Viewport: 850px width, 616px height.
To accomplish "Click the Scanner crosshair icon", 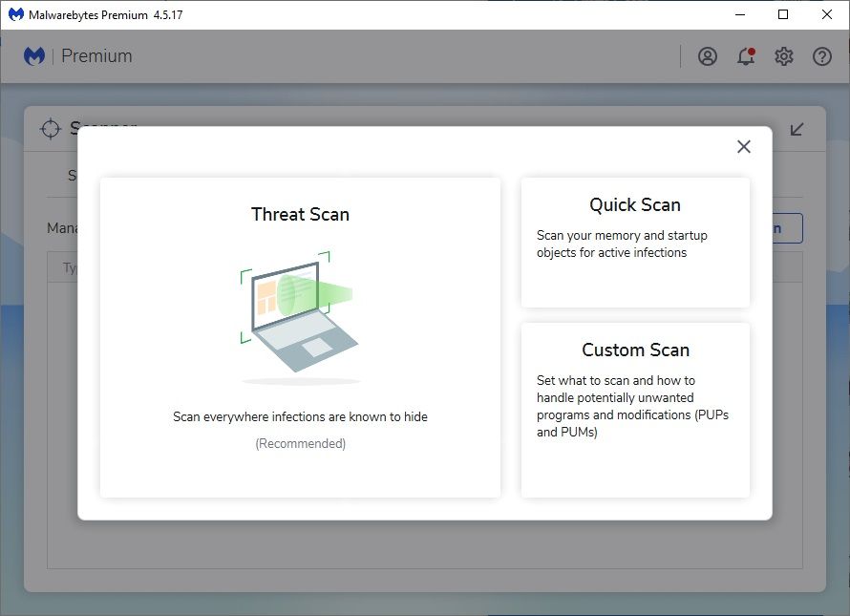I will [x=51, y=129].
